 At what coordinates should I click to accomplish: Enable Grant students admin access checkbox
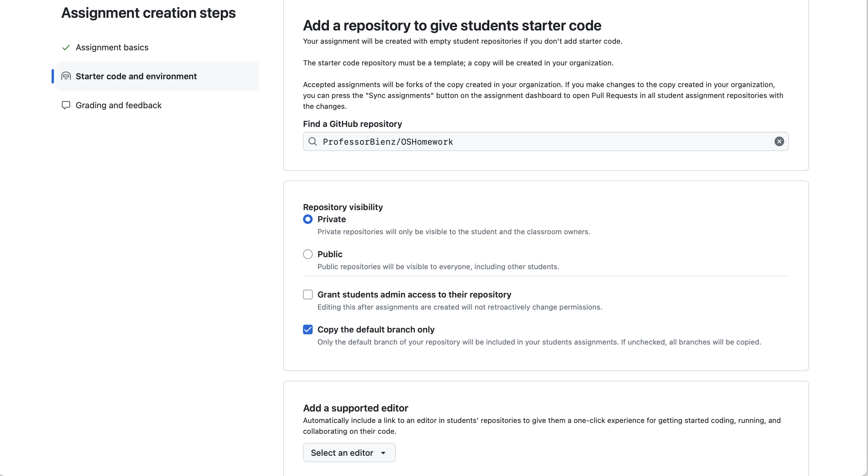[x=308, y=295]
